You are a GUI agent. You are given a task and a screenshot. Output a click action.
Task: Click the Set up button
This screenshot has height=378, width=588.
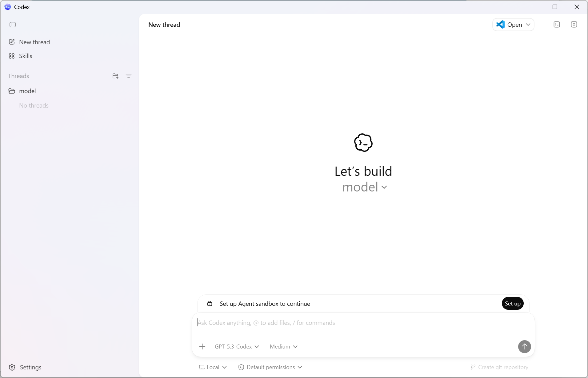point(513,304)
